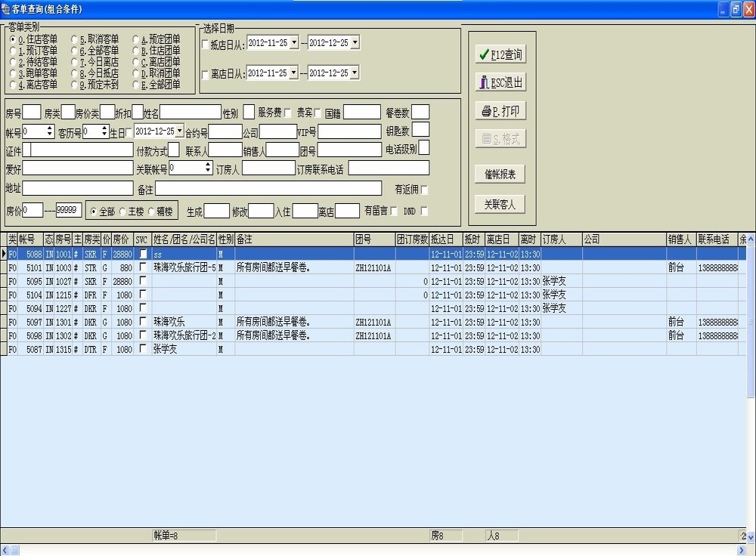756x556 pixels.
Task: Open the 离店日 start date dropdown
Action: 294,73
